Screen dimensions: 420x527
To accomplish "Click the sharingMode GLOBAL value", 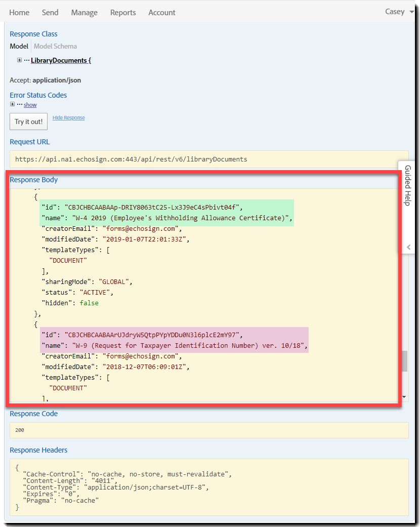I will tap(113, 281).
